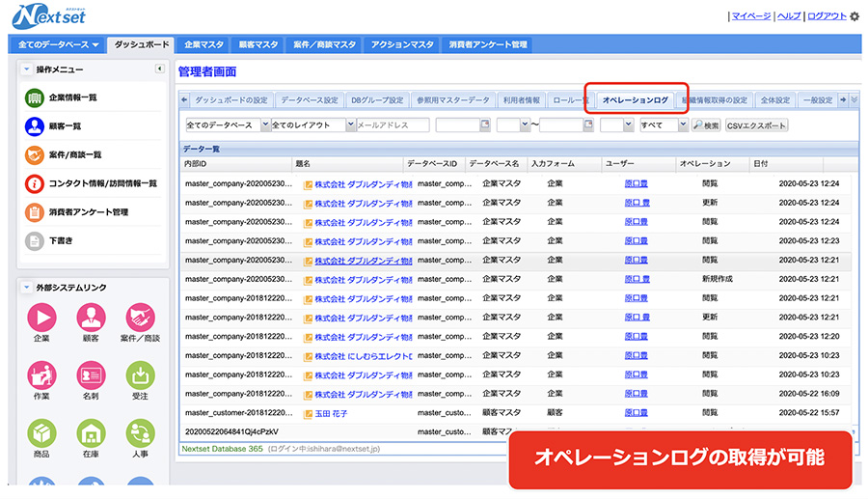Open the ダッシュボードの設定 admin tab
This screenshot has width=868, height=499.
coord(231,100)
